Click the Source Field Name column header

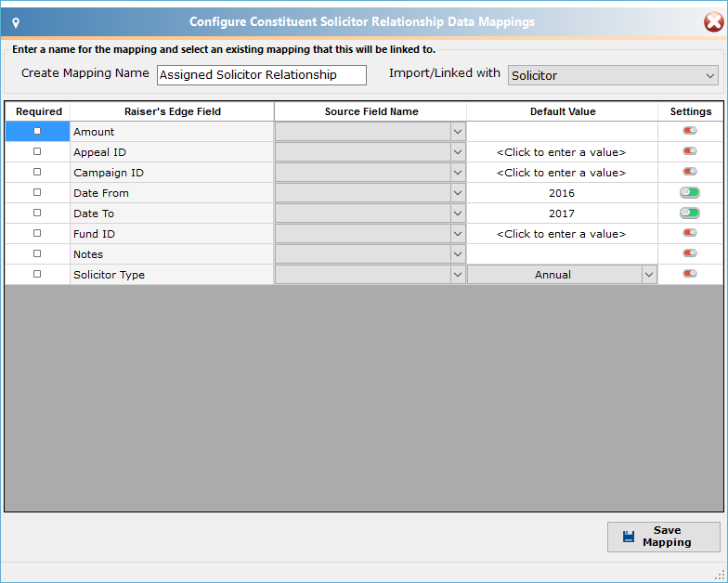(371, 111)
